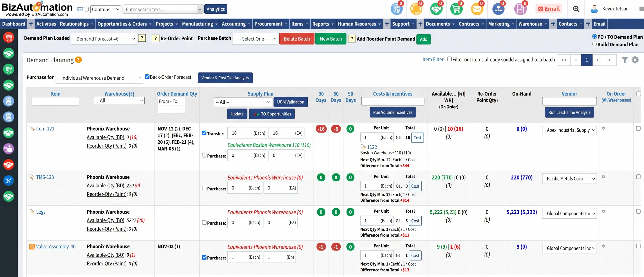Open Purchase Batch Select One dropdown
This screenshot has width=644, height=277.
pyautogui.click(x=255, y=39)
